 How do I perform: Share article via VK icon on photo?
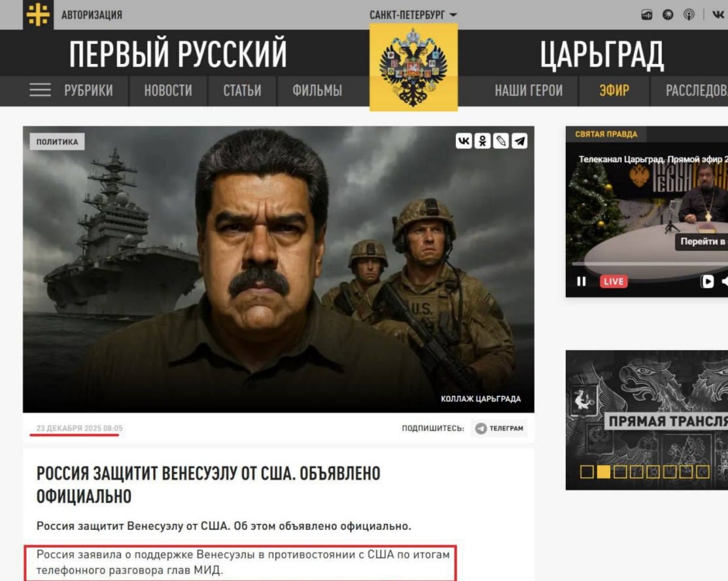464,141
